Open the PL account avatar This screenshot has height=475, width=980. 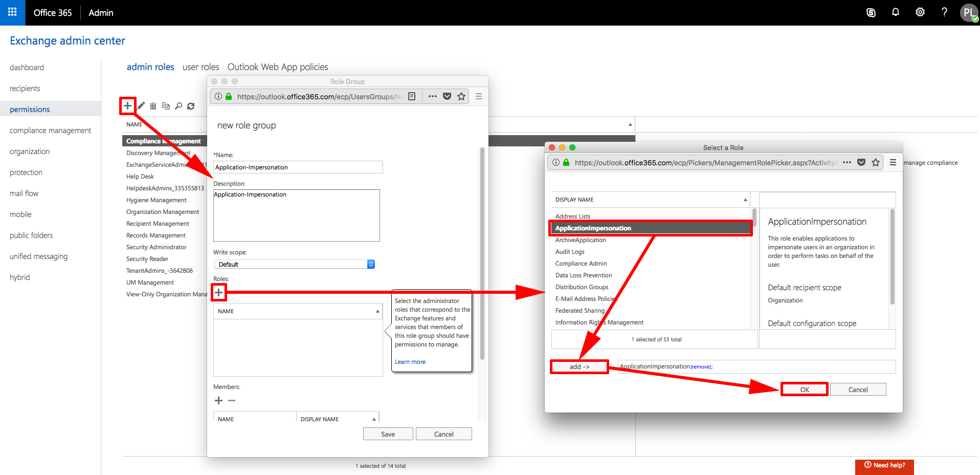tap(969, 12)
